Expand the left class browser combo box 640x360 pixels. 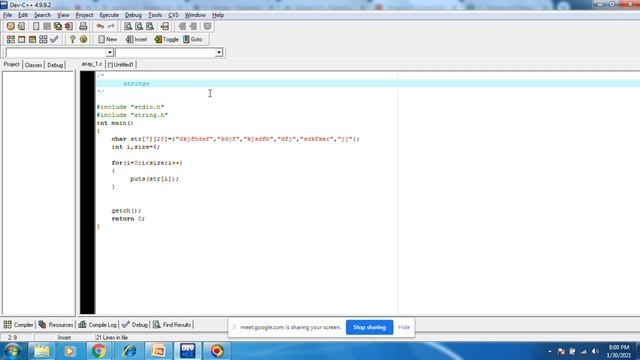pos(109,53)
